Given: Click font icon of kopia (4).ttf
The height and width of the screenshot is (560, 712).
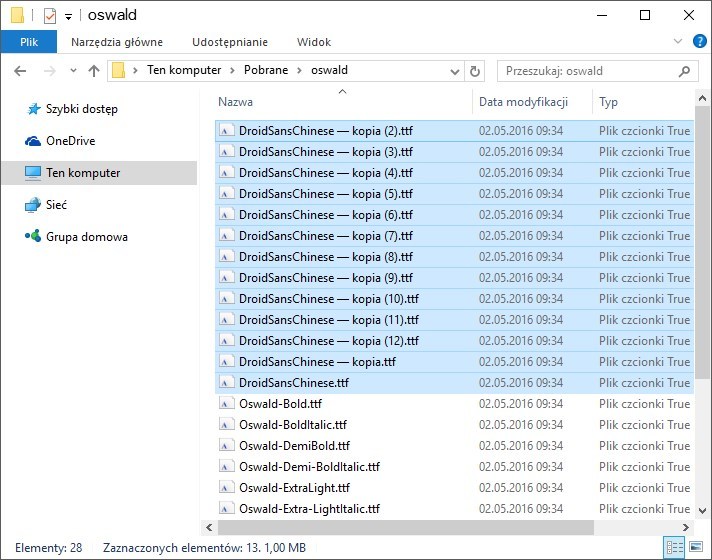Looking at the screenshot, I should [x=226, y=173].
